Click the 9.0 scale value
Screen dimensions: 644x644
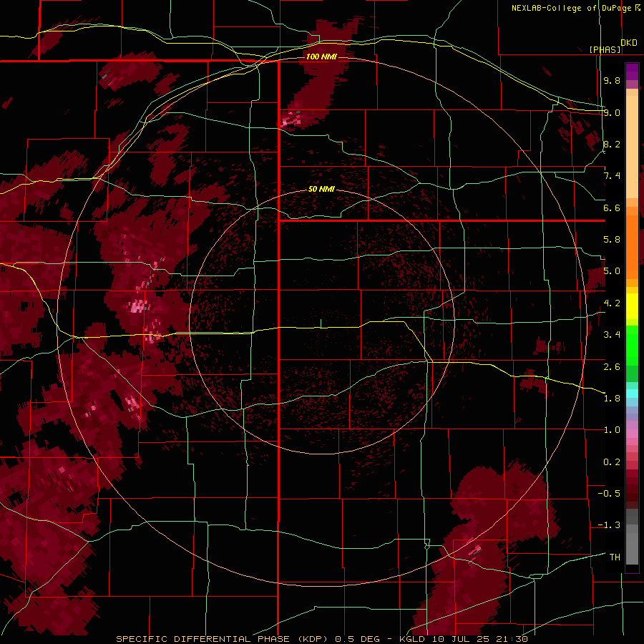612,112
